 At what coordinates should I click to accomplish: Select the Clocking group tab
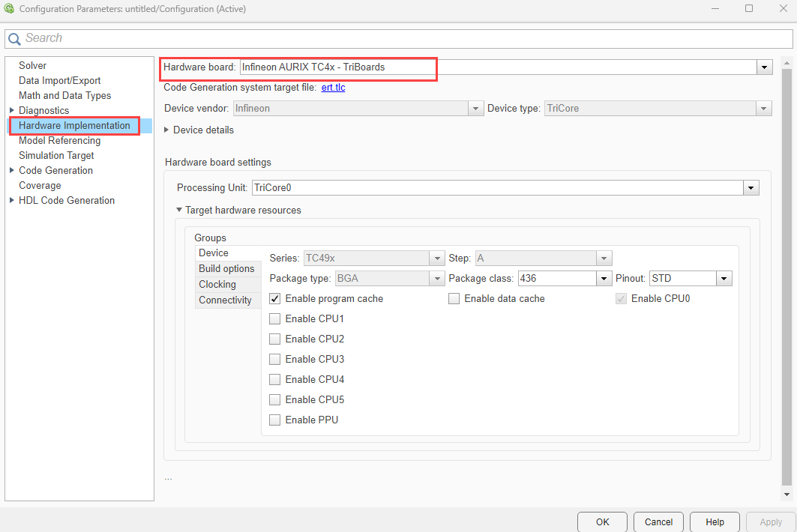(217, 285)
